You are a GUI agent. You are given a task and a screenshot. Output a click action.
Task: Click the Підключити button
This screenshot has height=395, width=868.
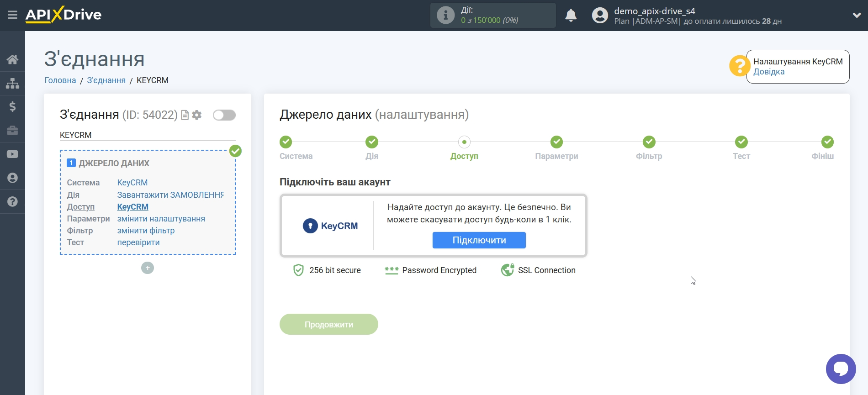[x=479, y=240]
